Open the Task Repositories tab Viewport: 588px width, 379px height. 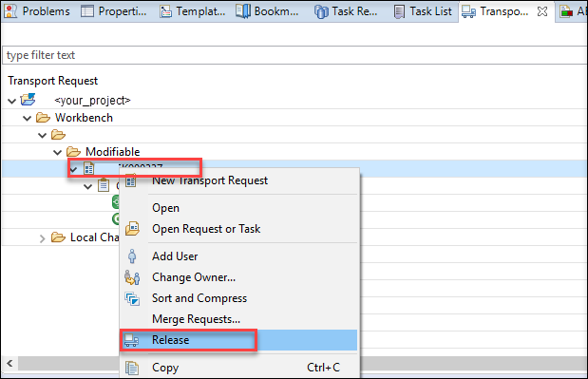coord(346,11)
